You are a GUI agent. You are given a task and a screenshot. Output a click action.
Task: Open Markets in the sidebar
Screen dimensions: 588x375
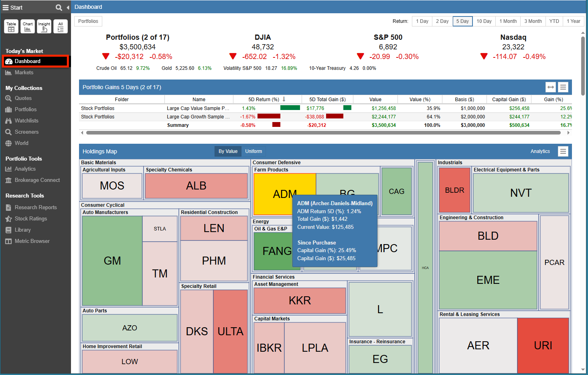tap(24, 73)
